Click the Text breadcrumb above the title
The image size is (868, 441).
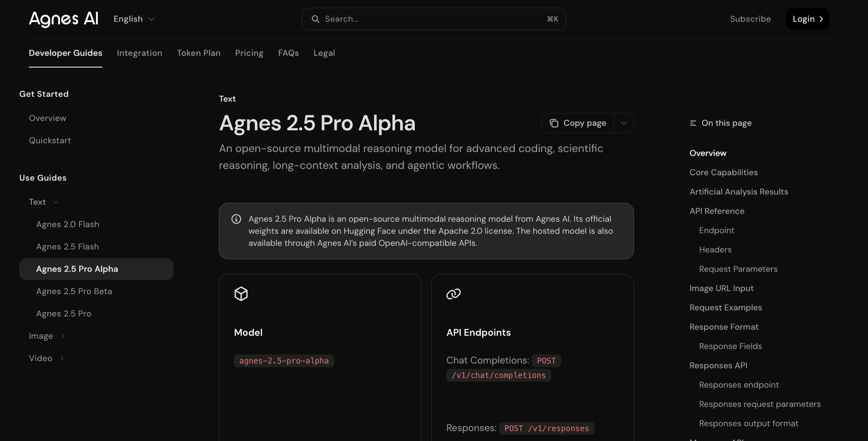click(x=227, y=99)
